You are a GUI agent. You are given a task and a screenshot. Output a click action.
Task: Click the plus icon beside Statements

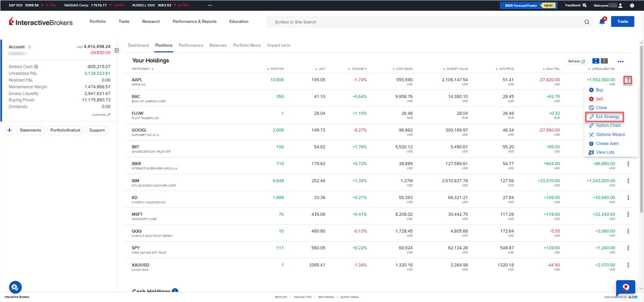[9, 130]
